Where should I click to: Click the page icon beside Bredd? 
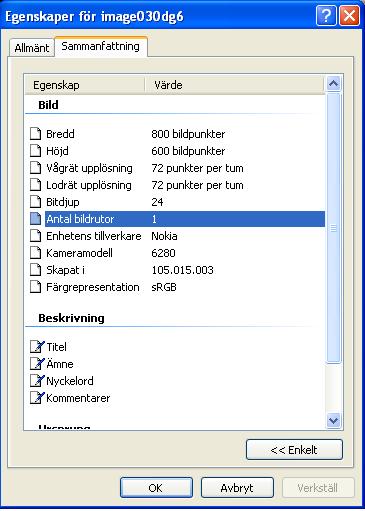[36, 134]
